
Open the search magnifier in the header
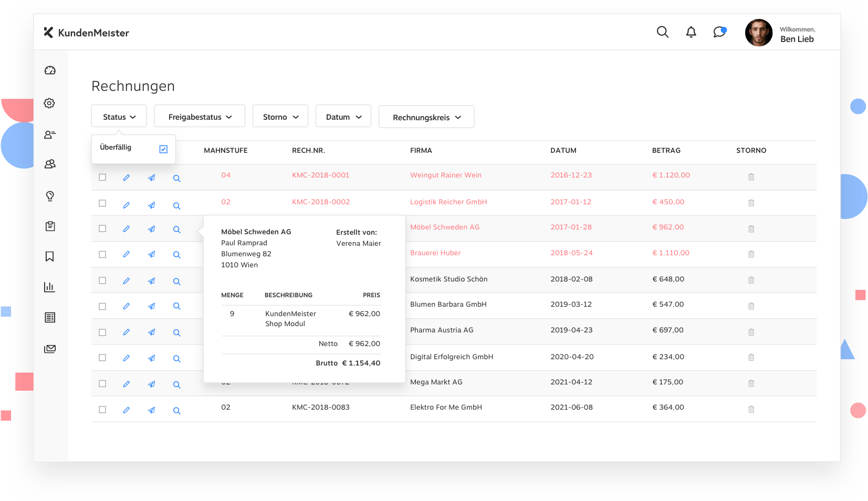point(662,32)
